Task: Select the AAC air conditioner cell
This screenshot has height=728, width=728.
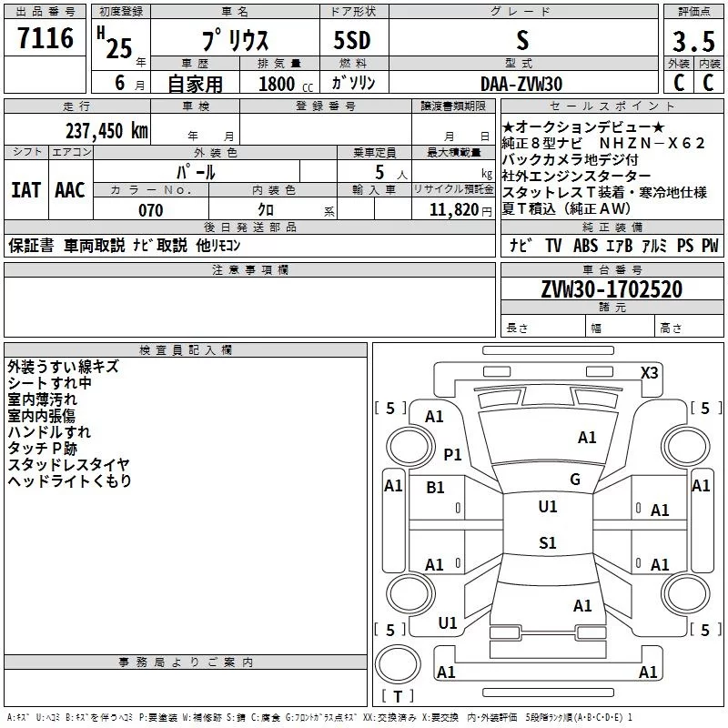Action: (70, 189)
